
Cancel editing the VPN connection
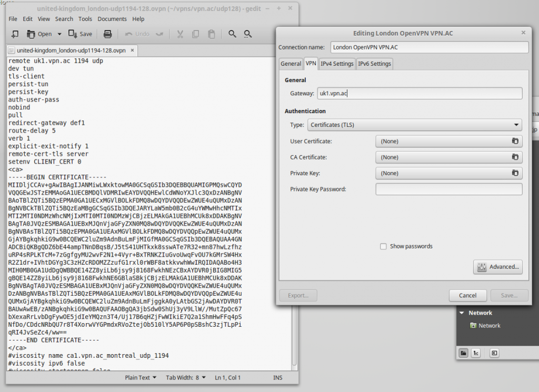click(x=467, y=296)
